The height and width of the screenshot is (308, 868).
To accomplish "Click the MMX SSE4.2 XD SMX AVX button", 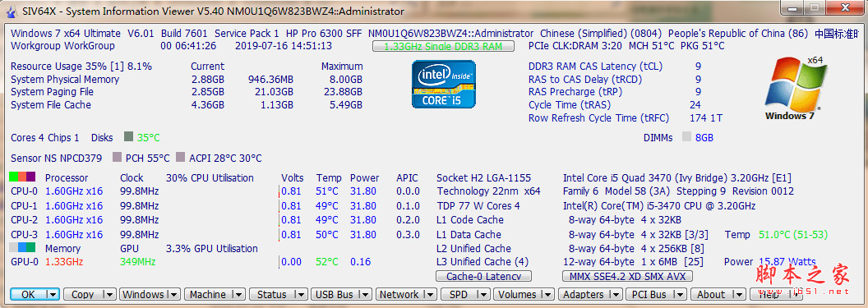I will coord(627,276).
